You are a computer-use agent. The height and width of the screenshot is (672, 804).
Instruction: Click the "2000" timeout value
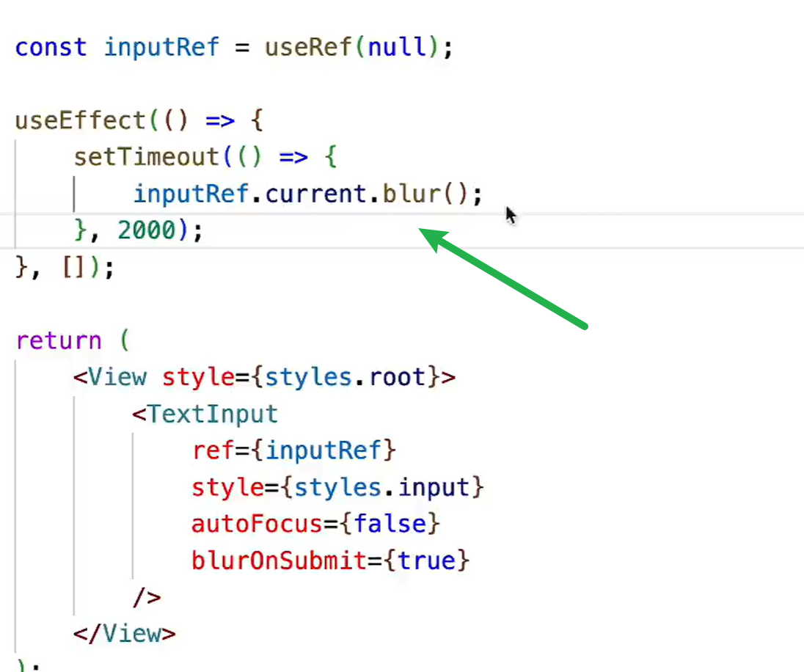[x=147, y=230]
